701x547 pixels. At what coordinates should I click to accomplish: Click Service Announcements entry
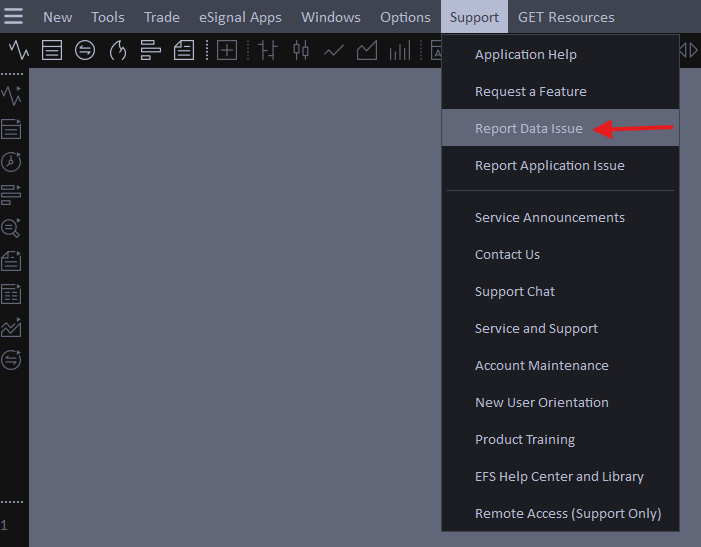click(549, 217)
